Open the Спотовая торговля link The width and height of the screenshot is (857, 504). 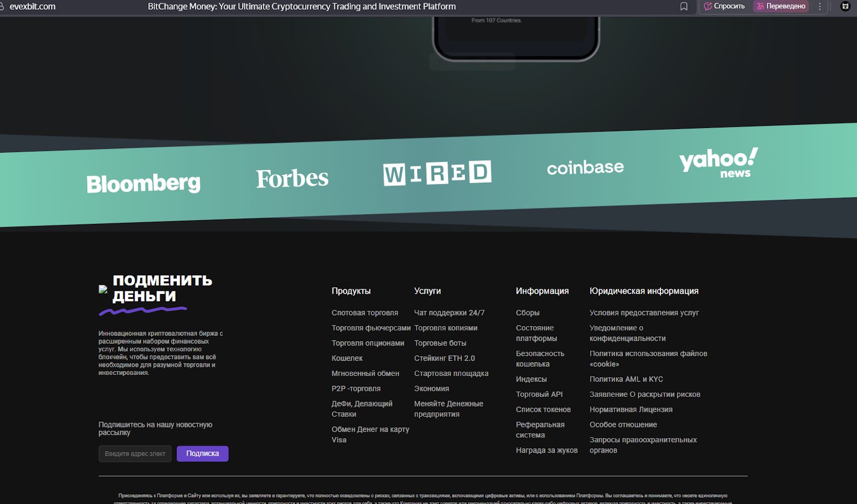click(364, 313)
